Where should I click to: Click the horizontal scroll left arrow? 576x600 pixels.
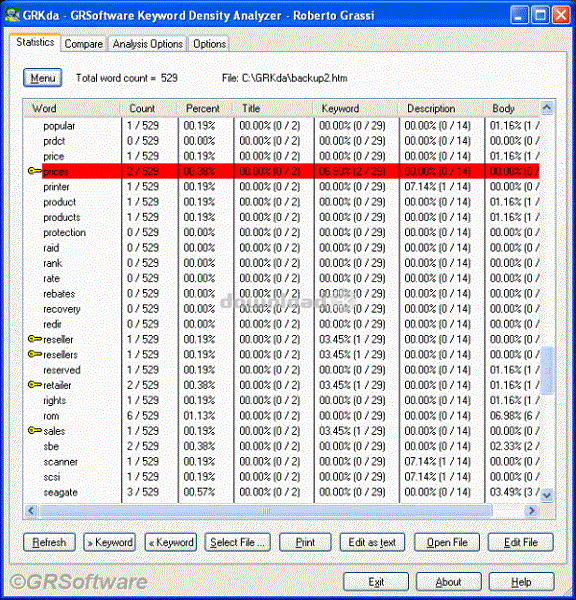(x=31, y=510)
